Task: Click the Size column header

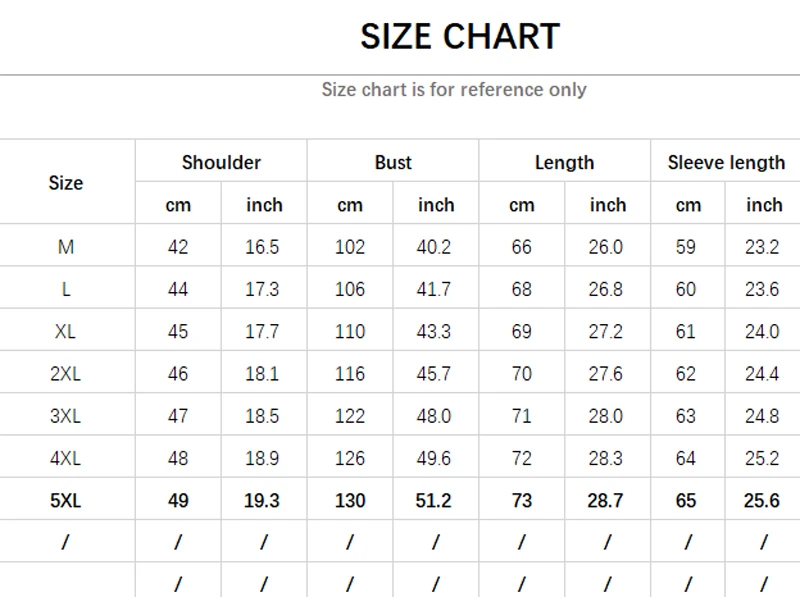Action: (66, 183)
